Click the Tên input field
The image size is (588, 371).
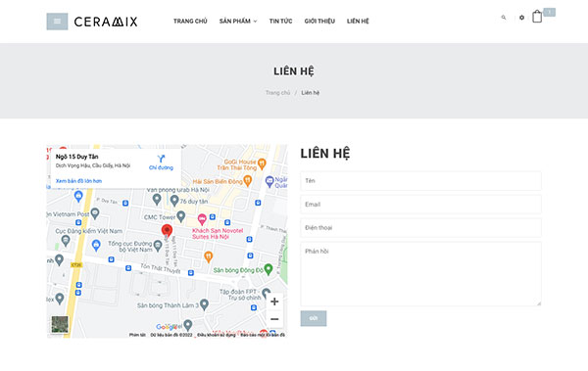420,181
